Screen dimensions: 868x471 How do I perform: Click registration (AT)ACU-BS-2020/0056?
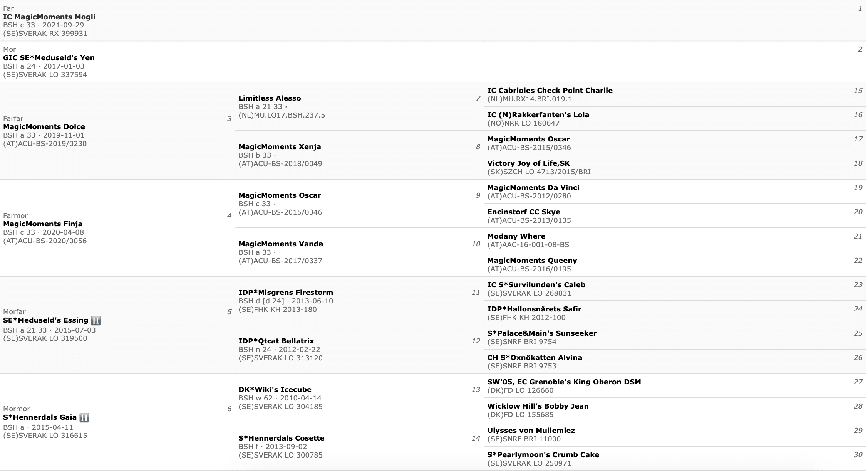tap(45, 241)
